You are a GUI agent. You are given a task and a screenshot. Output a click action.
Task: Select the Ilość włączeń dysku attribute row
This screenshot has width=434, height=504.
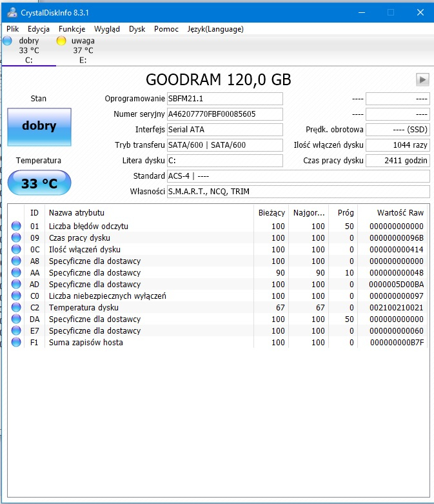pyautogui.click(x=217, y=249)
